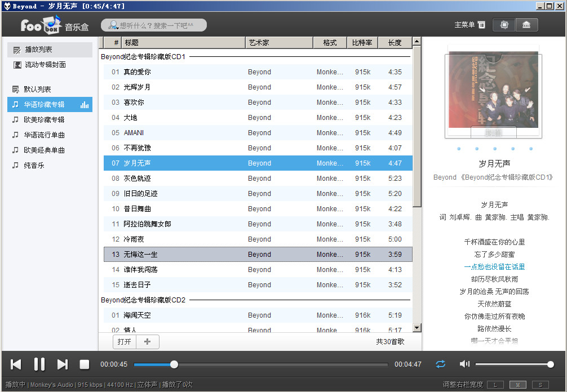Select the 默认列表 playlist

50,89
